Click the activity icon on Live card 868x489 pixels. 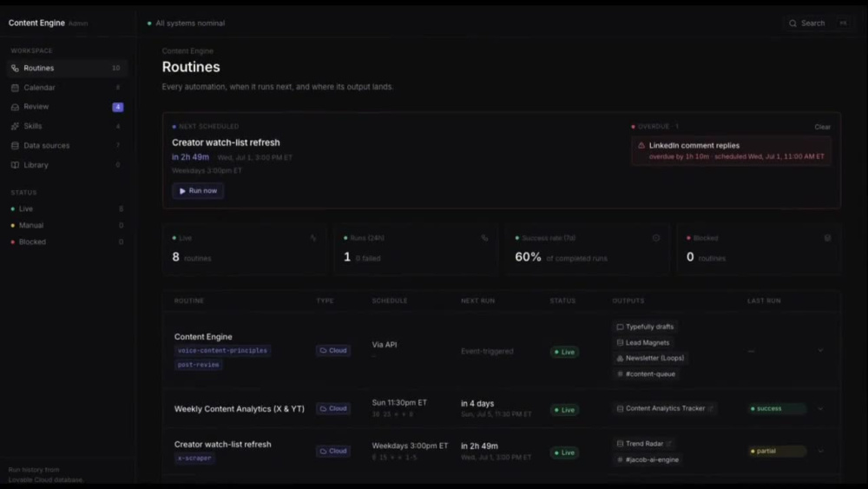tap(313, 238)
